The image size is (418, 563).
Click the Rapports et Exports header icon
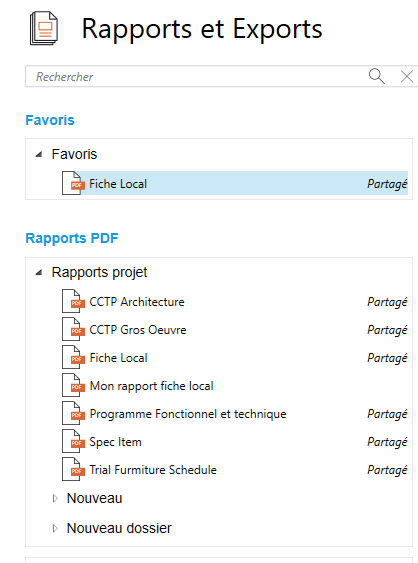(x=44, y=29)
